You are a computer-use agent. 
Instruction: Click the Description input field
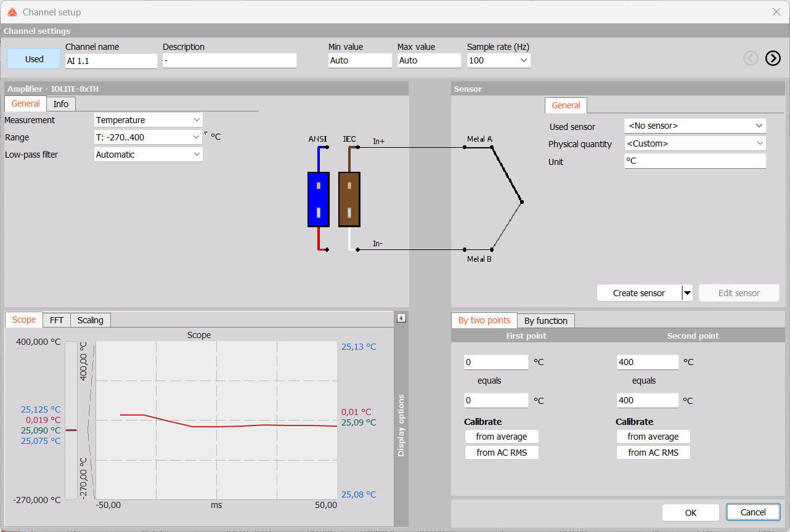click(x=229, y=60)
